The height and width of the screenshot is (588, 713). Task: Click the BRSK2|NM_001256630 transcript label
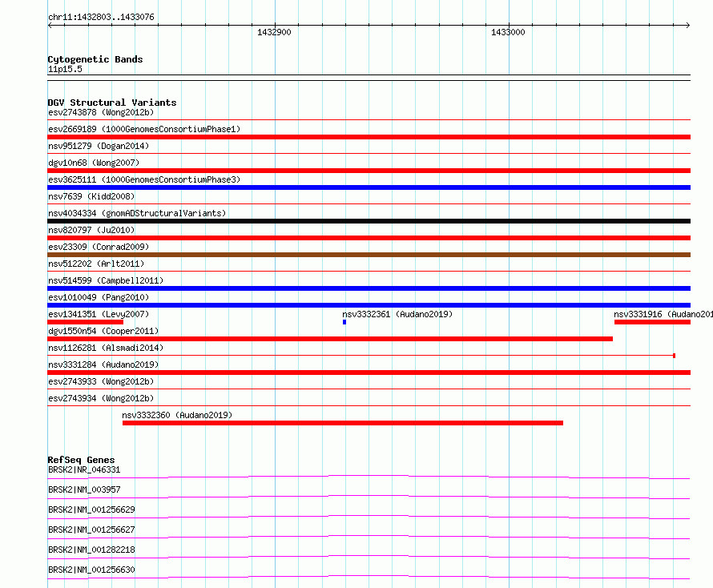click(x=91, y=570)
